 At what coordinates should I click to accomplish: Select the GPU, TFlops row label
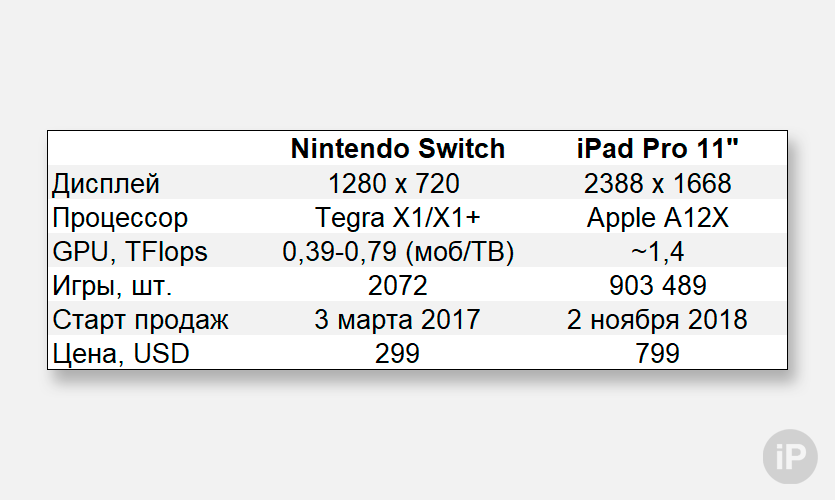130,252
